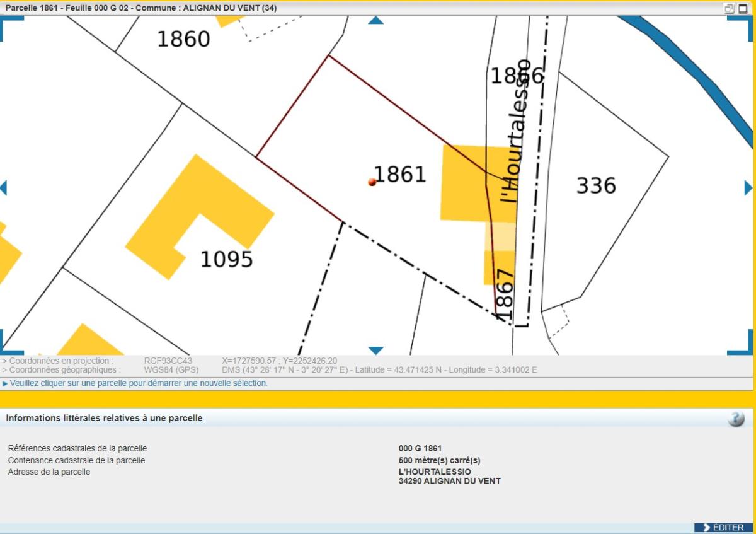This screenshot has height=534, width=756.
Task: Click the orange marker on parcel 1861
Action: tap(372, 182)
